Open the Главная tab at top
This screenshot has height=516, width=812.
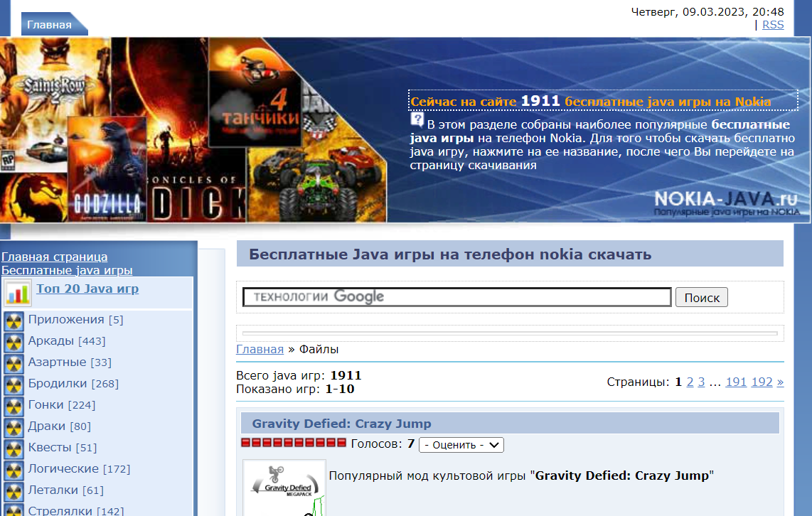[x=50, y=24]
